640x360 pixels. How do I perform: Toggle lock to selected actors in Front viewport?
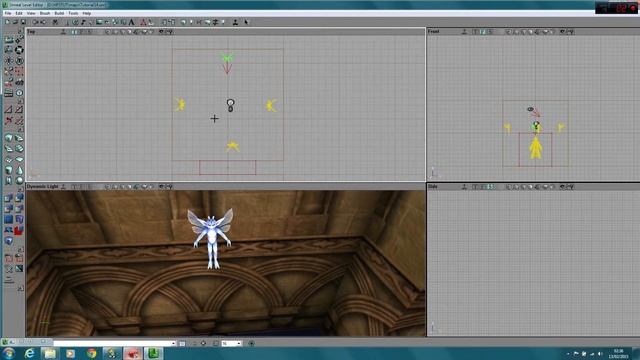coord(571,31)
